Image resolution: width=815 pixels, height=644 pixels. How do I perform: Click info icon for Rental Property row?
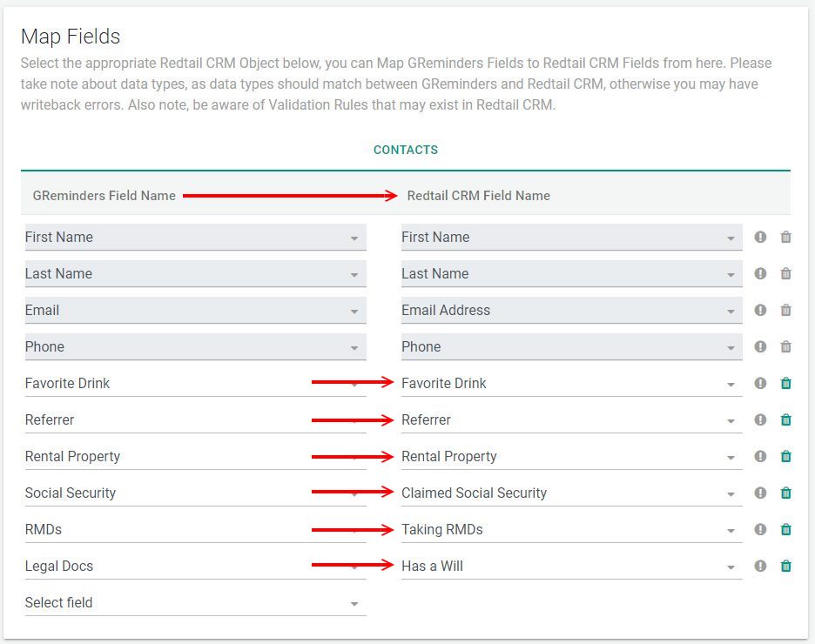(x=760, y=456)
